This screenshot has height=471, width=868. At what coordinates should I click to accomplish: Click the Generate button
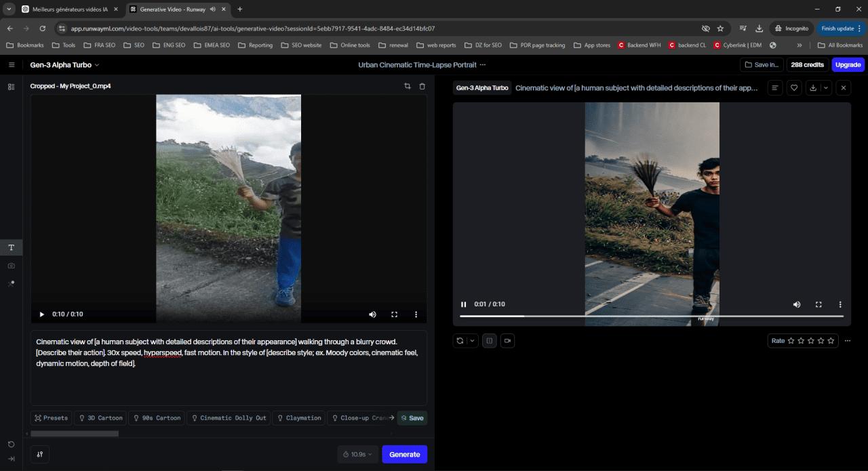(x=405, y=454)
